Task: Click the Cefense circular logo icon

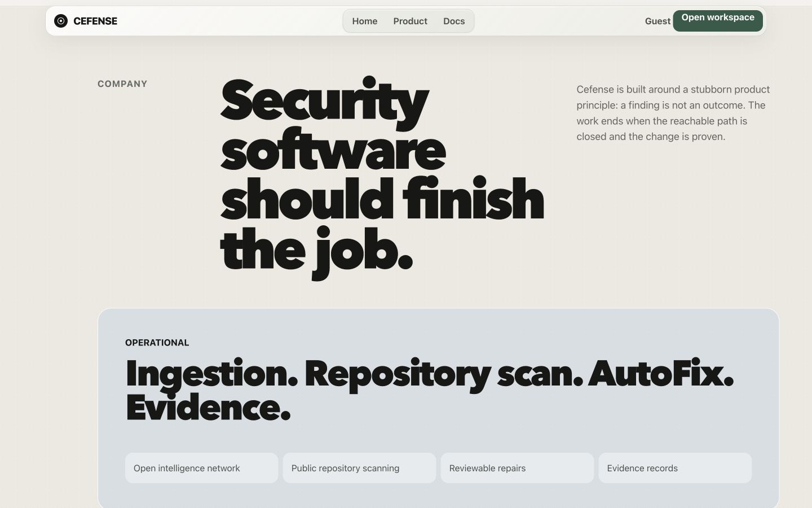Action: (x=61, y=21)
